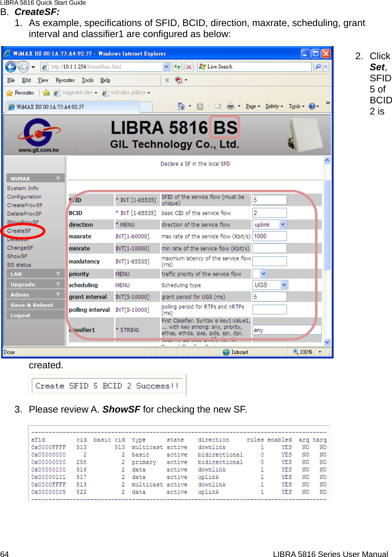The width and height of the screenshot is (392, 557).
Task: Click the Refresh page icon
Action: [177, 67]
